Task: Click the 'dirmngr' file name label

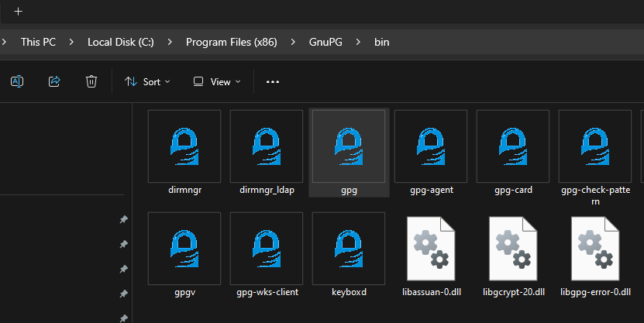Action: click(x=184, y=190)
